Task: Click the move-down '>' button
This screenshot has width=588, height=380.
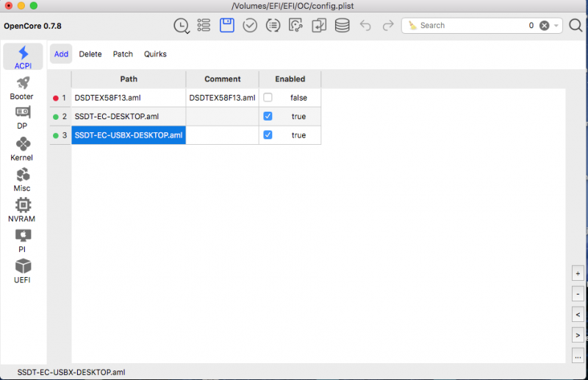Action: point(578,335)
